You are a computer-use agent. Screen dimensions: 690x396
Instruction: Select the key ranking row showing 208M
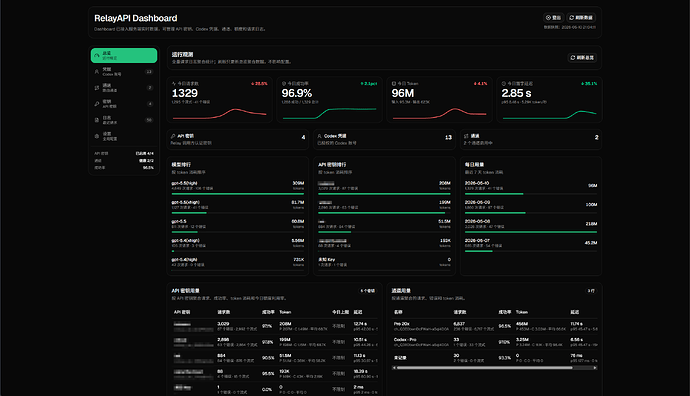[x=384, y=187]
